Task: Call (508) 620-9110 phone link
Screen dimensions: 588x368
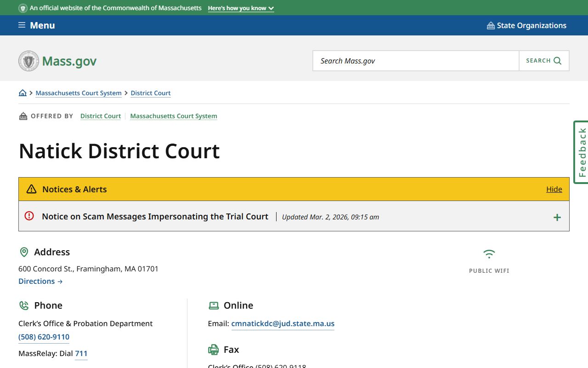Action: point(44,337)
